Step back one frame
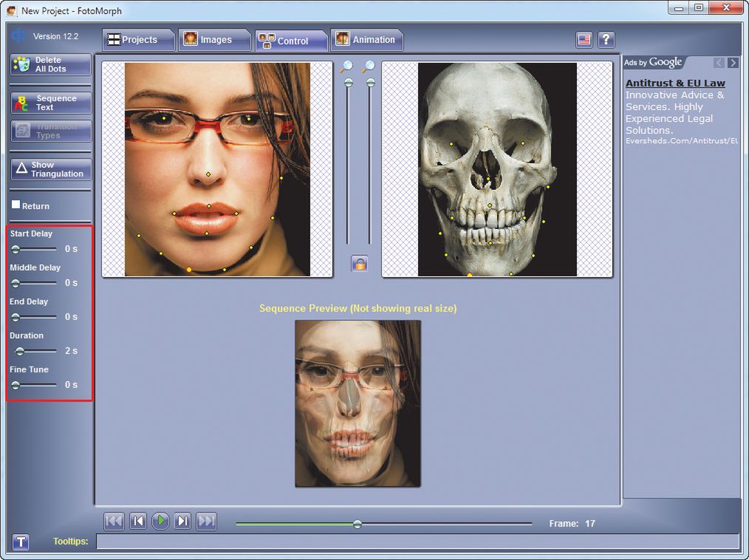The image size is (749, 560). click(x=137, y=521)
